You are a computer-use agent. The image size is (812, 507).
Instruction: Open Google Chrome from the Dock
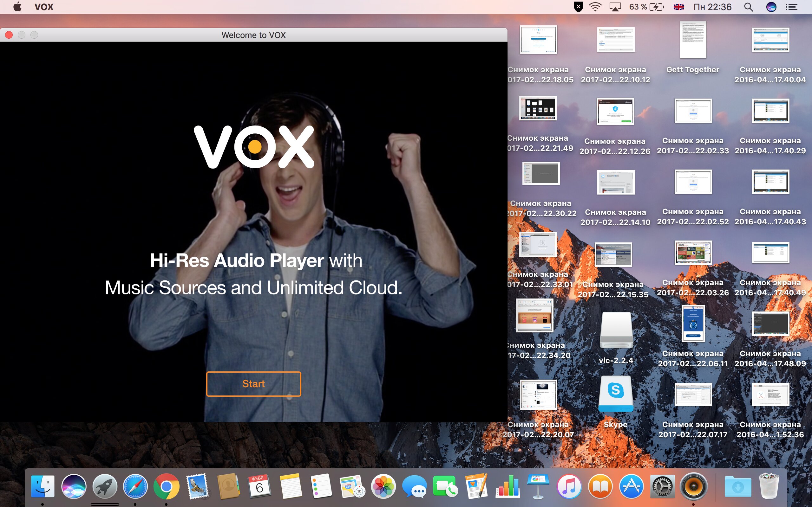click(x=166, y=486)
